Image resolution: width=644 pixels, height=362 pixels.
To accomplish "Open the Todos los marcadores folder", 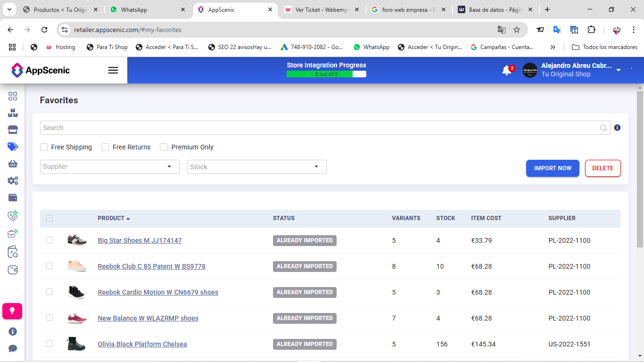I will point(604,47).
